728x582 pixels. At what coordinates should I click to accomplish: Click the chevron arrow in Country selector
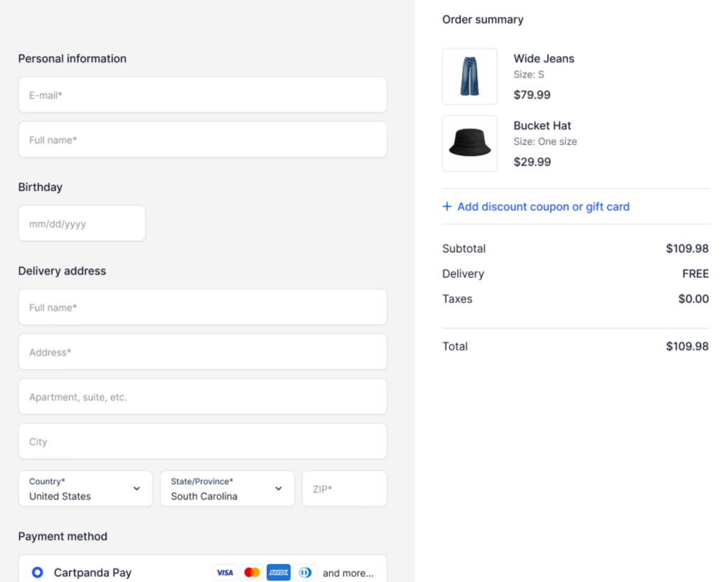click(136, 489)
